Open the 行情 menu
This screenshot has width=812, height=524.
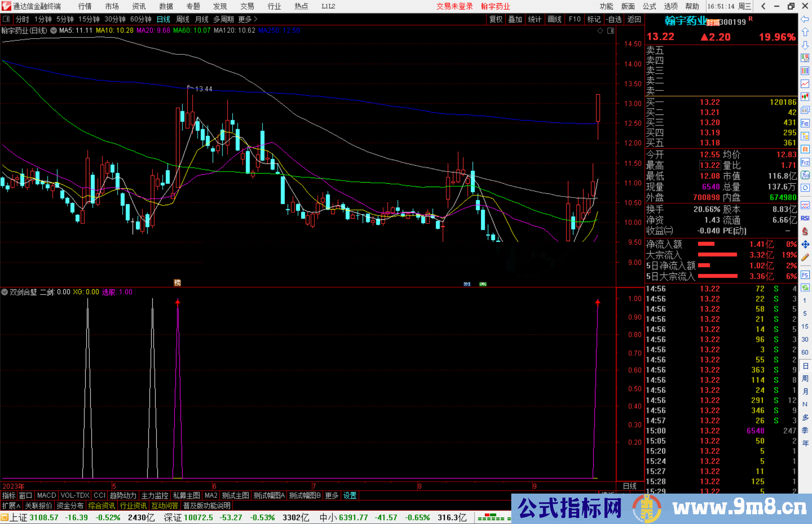tap(85, 6)
